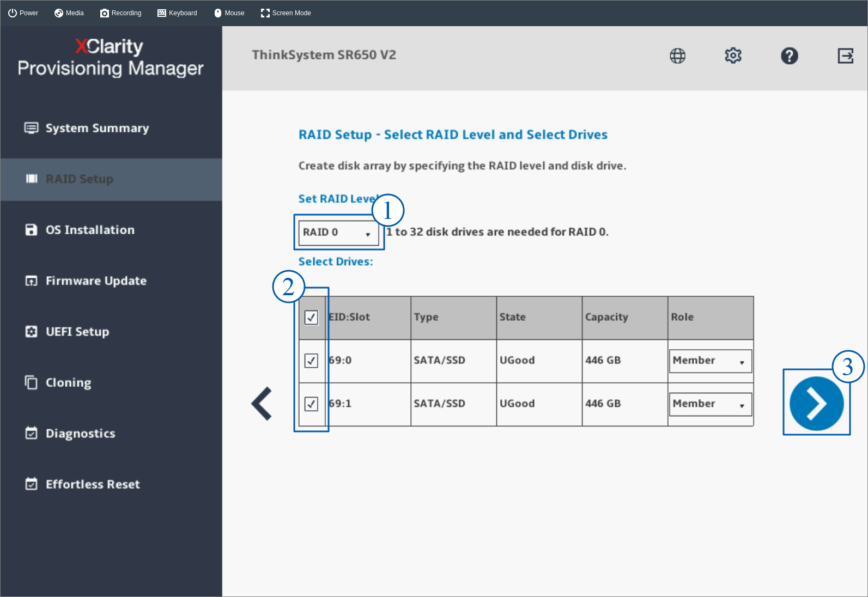Click the Diagnostics sidebar icon
This screenshot has height=597, width=868.
pos(32,433)
